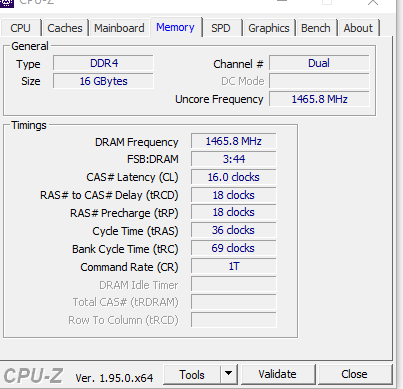The height and width of the screenshot is (389, 403).
Task: Click the tRC 69 clocks value
Action: [x=234, y=249]
